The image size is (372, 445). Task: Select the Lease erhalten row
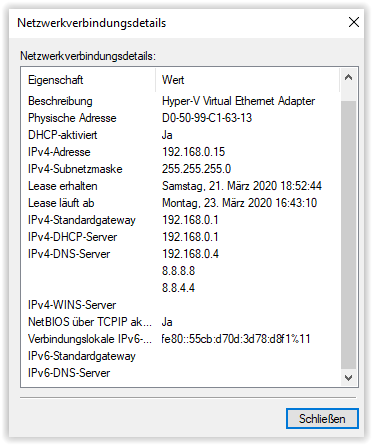tap(181, 186)
